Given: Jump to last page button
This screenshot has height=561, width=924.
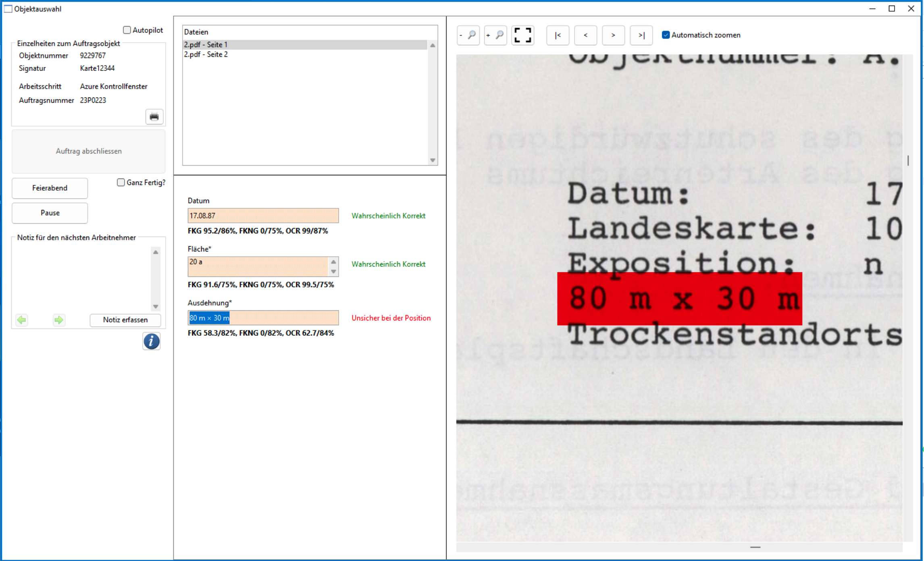Looking at the screenshot, I should (x=641, y=35).
